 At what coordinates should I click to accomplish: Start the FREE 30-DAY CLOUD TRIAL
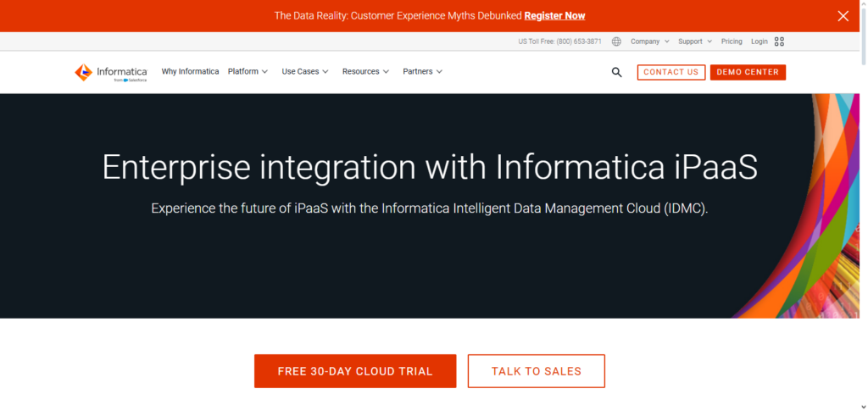click(x=355, y=371)
